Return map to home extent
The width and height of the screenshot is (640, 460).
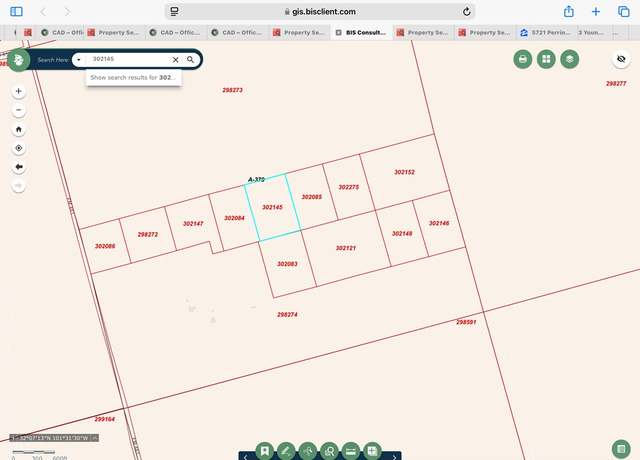(x=18, y=129)
